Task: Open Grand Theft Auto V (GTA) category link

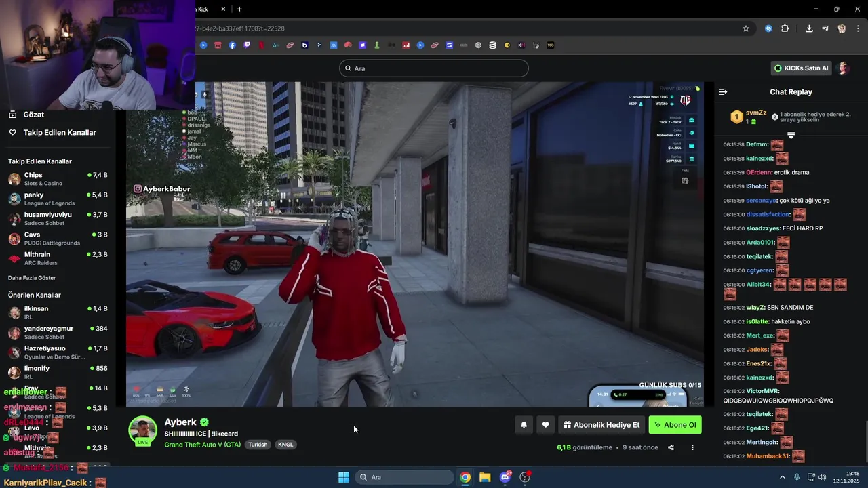Action: tap(203, 445)
